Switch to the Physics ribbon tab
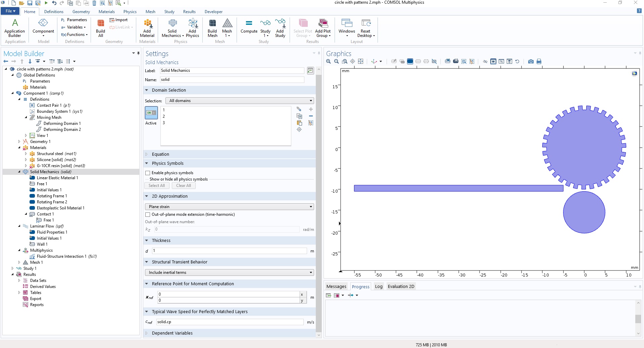This screenshot has width=644, height=348. click(130, 12)
